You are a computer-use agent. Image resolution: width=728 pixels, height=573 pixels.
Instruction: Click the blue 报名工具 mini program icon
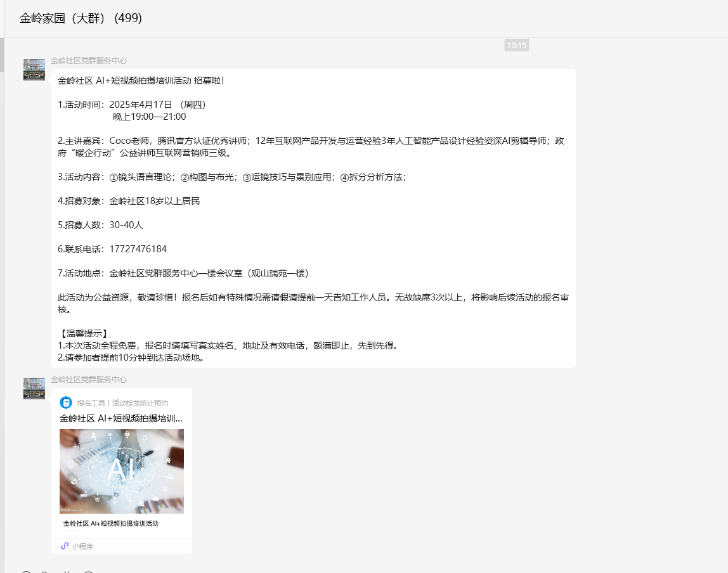click(66, 402)
